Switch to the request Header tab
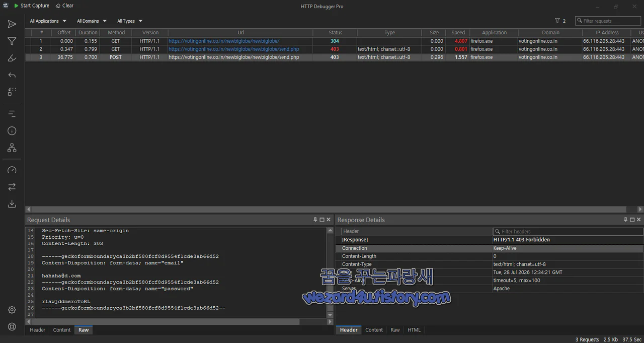 click(37, 330)
